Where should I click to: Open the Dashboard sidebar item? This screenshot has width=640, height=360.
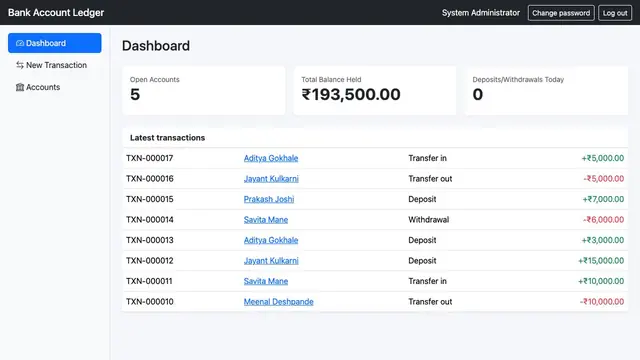click(55, 43)
